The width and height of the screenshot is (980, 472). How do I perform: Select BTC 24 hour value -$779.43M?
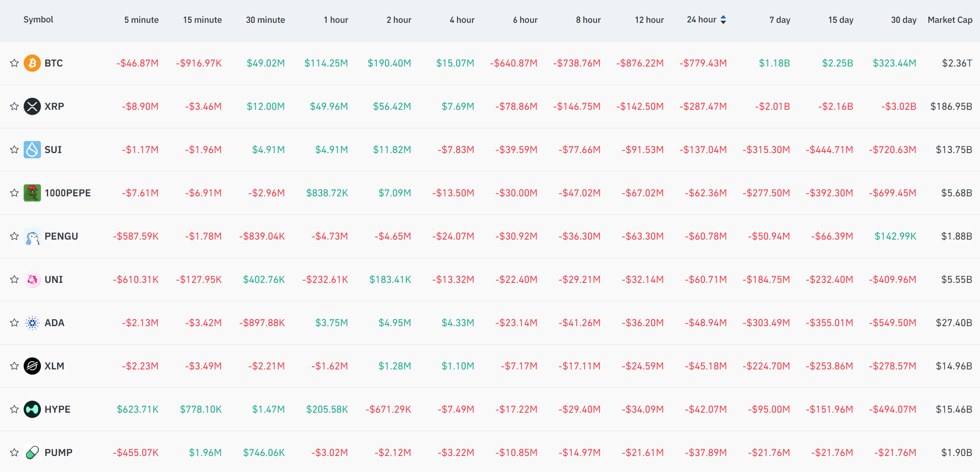703,63
